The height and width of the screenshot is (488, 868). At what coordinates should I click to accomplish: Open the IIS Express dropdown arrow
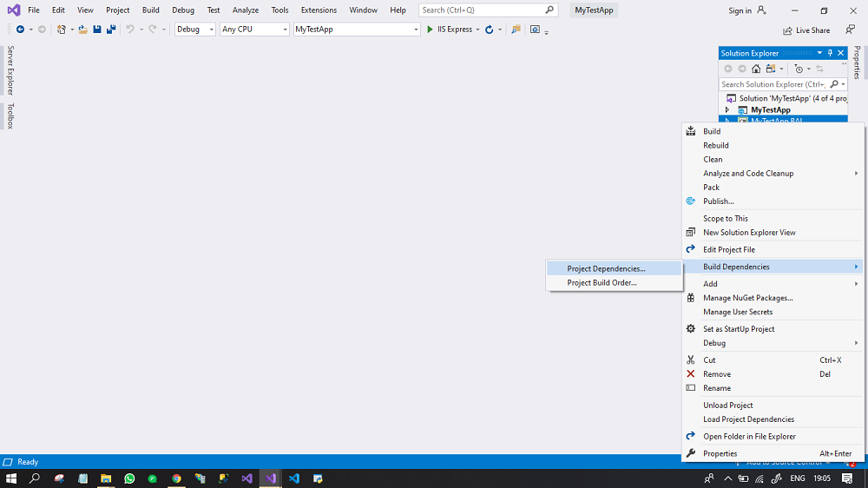click(477, 30)
